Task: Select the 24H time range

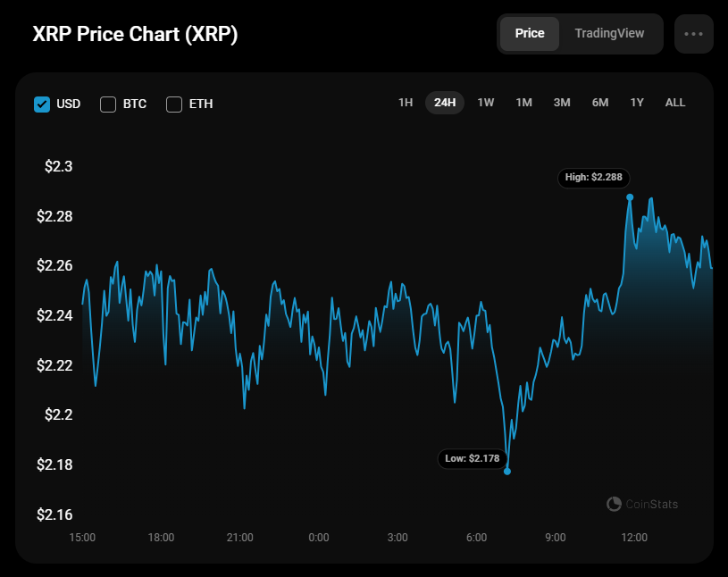Action: coord(445,103)
